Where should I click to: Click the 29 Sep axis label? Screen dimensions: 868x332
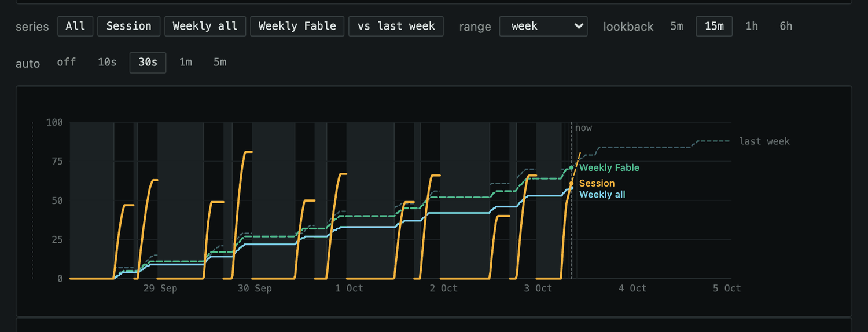160,289
